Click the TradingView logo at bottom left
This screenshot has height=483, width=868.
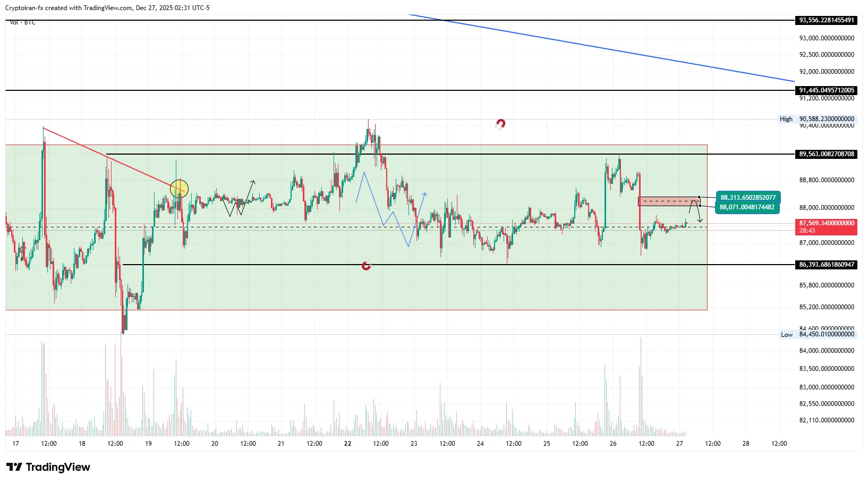[48, 467]
